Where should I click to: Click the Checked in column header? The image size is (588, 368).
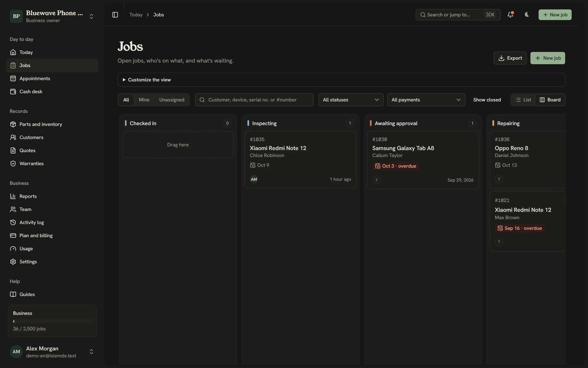(178, 123)
